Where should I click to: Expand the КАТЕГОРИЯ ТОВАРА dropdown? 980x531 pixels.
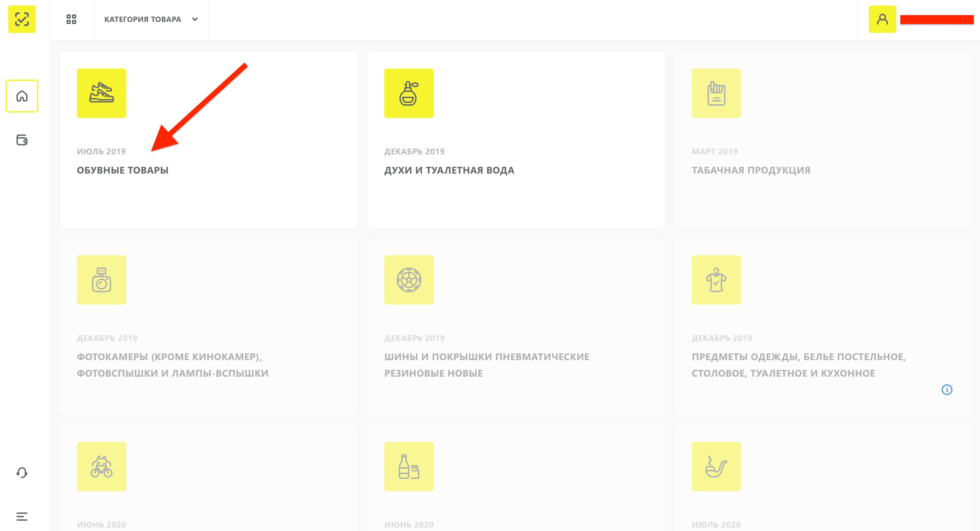[151, 20]
